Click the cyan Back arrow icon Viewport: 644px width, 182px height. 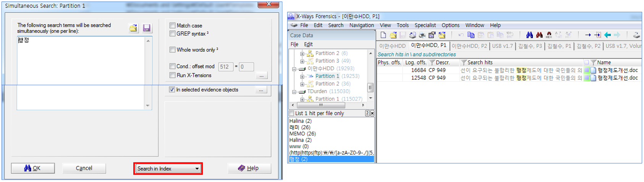tap(607, 35)
